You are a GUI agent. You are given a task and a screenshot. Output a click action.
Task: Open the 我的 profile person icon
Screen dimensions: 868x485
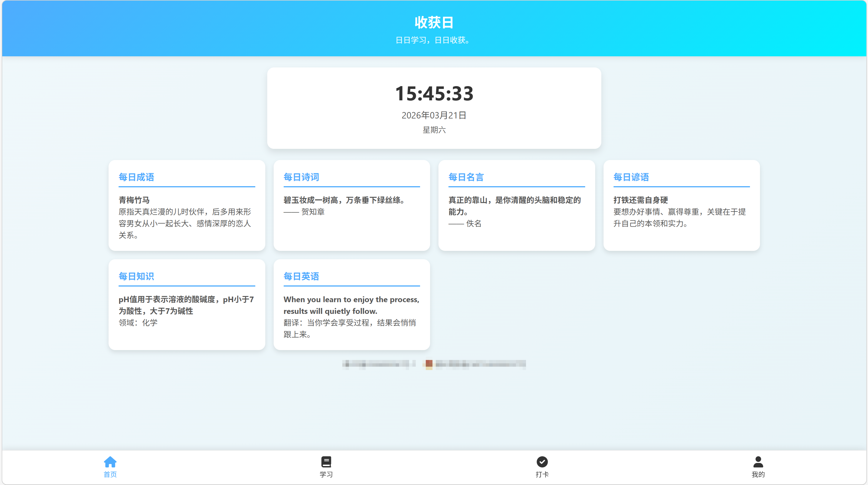pos(758,461)
